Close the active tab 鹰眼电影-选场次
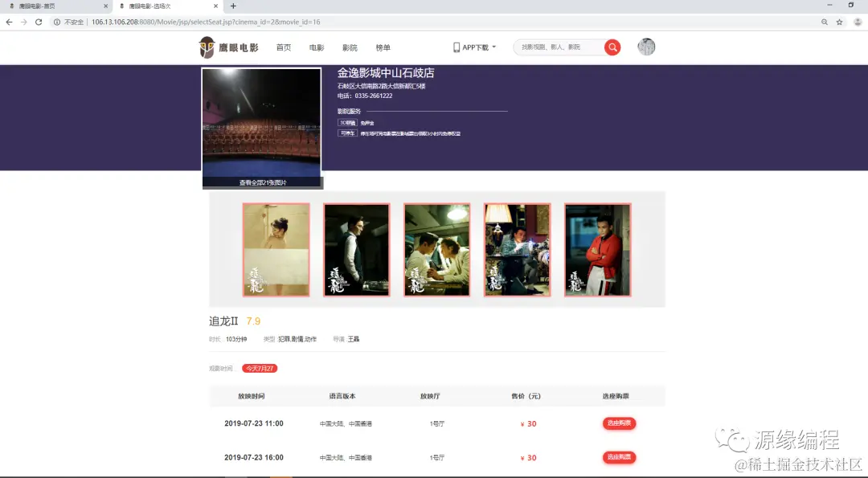This screenshot has width=868, height=478. pos(216,6)
